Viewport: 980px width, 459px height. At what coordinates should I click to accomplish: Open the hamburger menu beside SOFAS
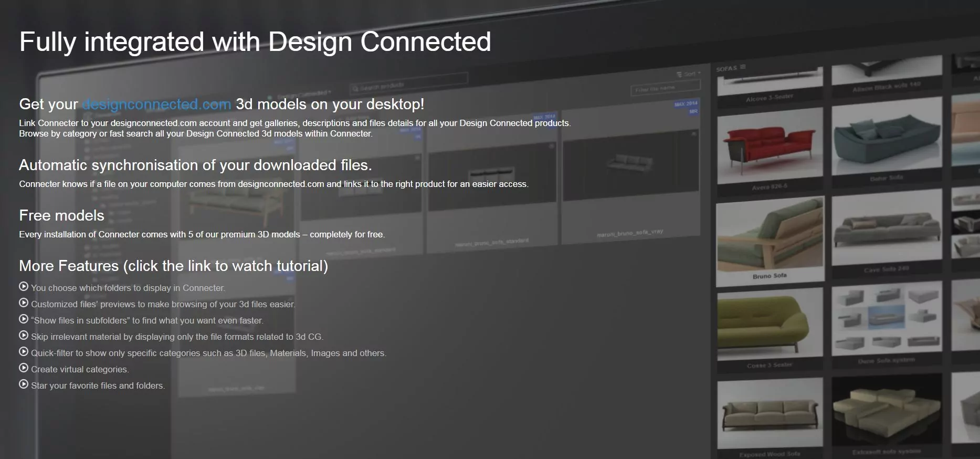pos(743,67)
